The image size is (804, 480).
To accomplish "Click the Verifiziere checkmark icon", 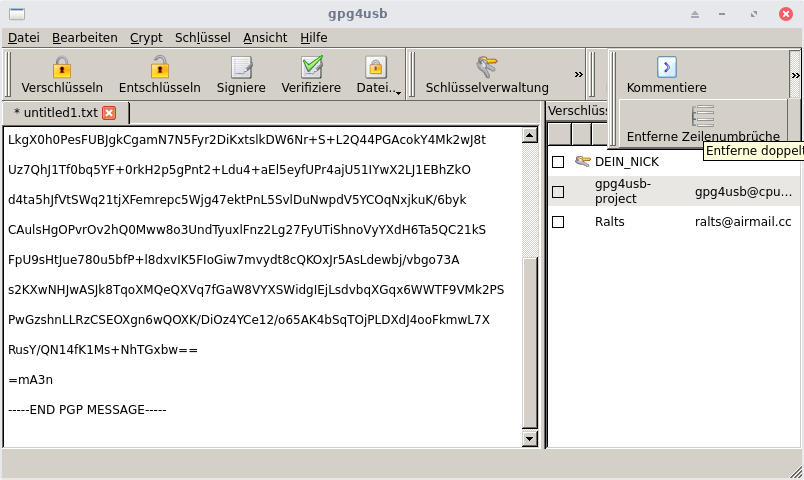I will click(311, 67).
